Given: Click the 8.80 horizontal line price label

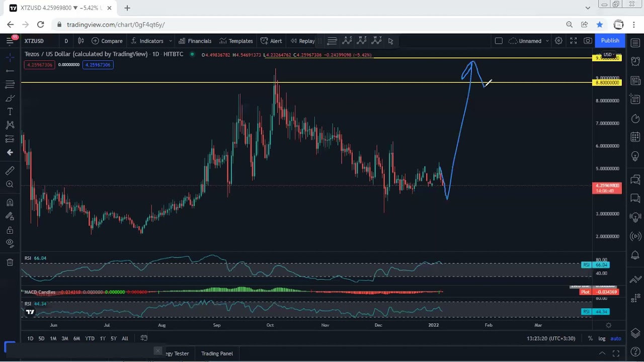Looking at the screenshot, I should click(608, 82).
